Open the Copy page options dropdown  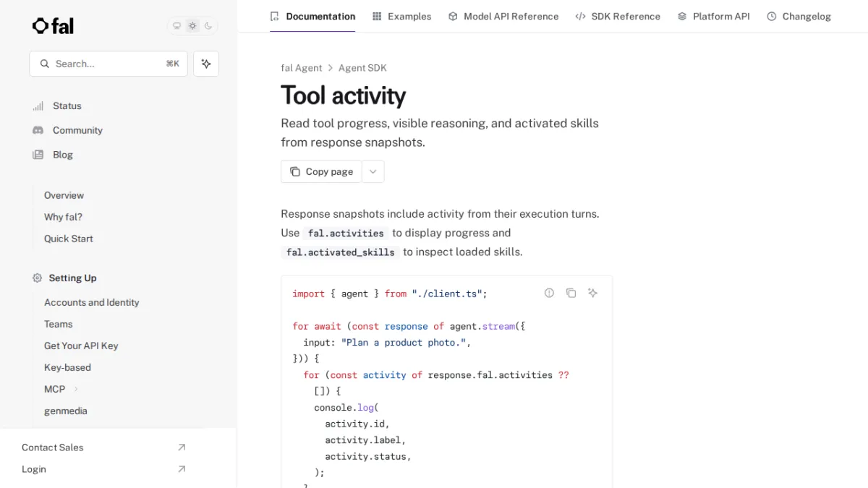click(x=373, y=171)
